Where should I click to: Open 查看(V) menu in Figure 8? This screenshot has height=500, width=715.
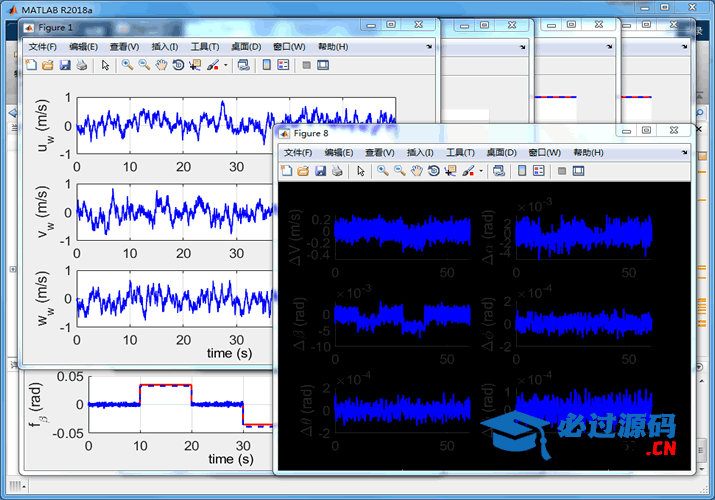(x=380, y=153)
